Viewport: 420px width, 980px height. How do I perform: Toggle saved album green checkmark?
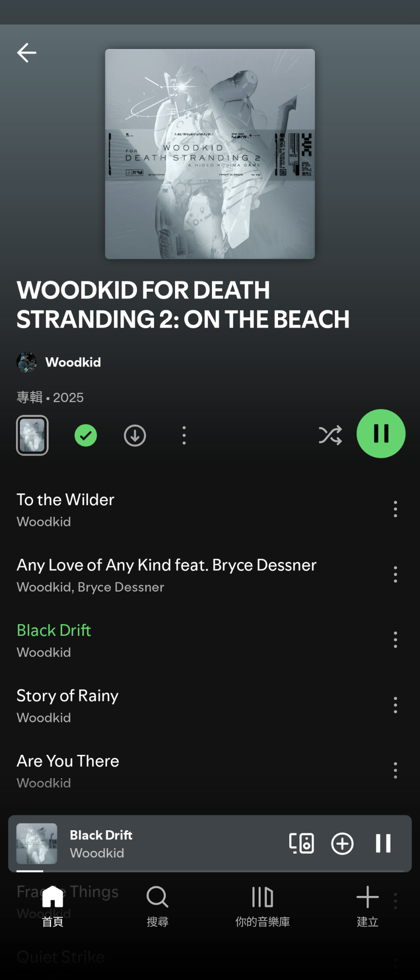click(86, 436)
